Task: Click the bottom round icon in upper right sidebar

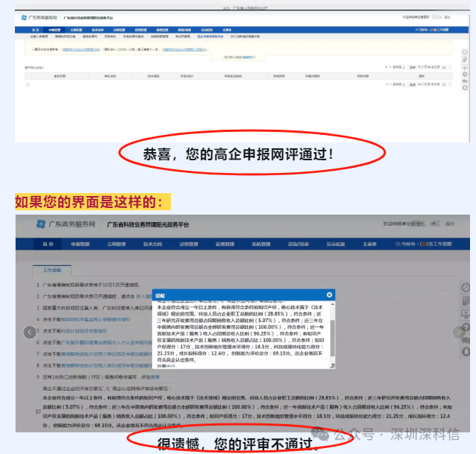Action: pos(465,88)
